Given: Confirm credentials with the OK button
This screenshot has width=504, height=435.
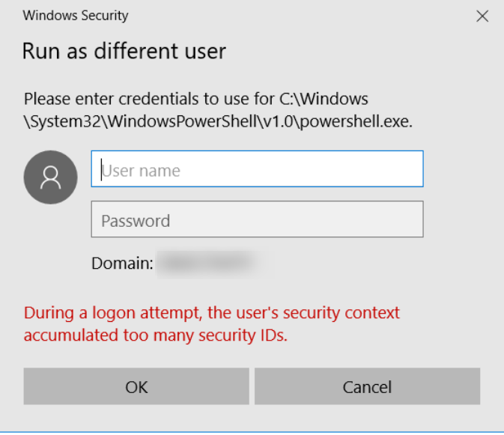Looking at the screenshot, I should pos(136,386).
